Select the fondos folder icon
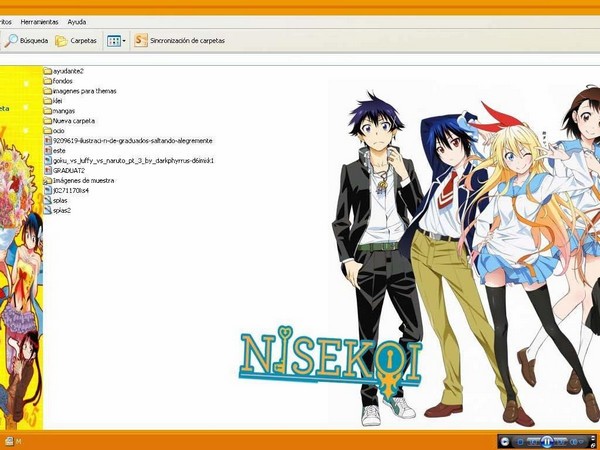The image size is (600, 450). [47, 81]
